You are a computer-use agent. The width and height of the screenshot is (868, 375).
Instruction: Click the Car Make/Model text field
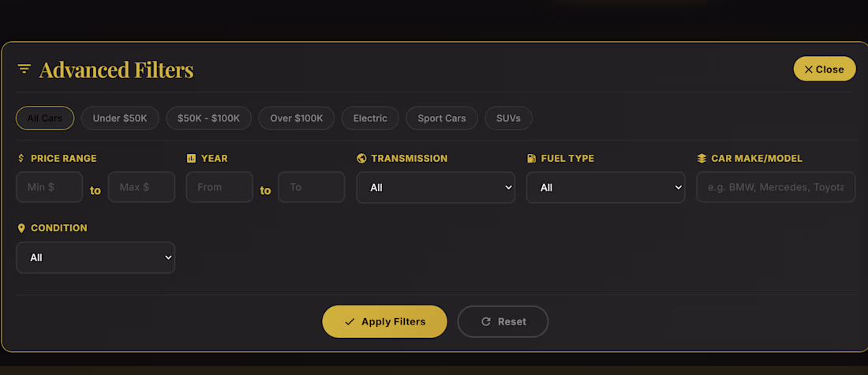tap(776, 187)
